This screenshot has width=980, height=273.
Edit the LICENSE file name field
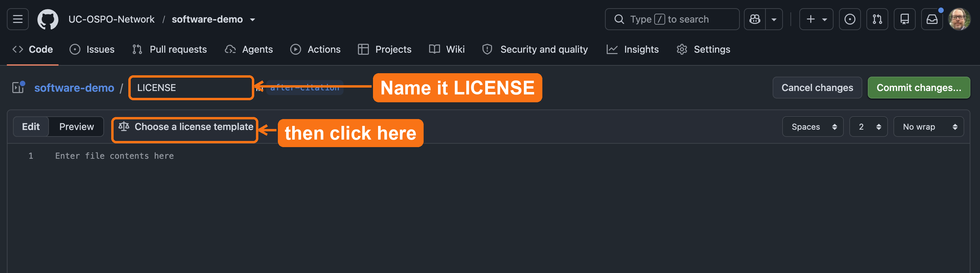tap(191, 88)
